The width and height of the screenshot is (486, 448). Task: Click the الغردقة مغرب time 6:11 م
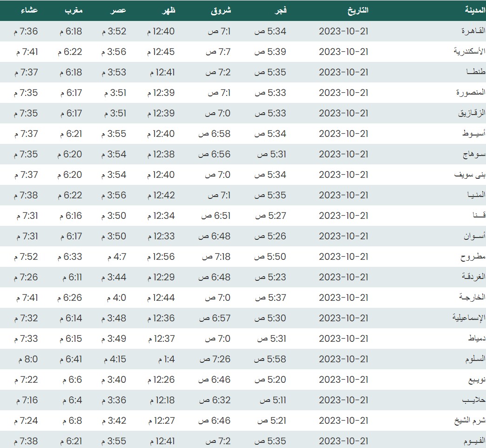click(x=70, y=277)
